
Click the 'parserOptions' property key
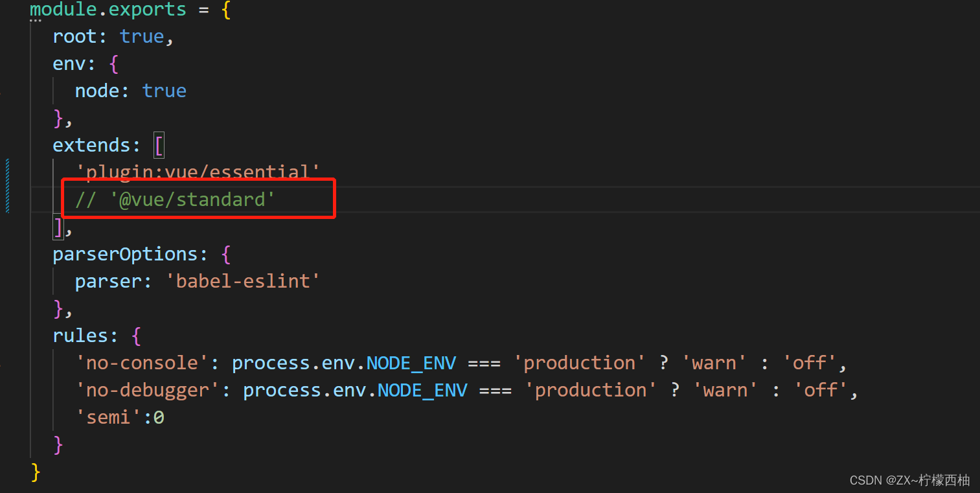tap(125, 254)
